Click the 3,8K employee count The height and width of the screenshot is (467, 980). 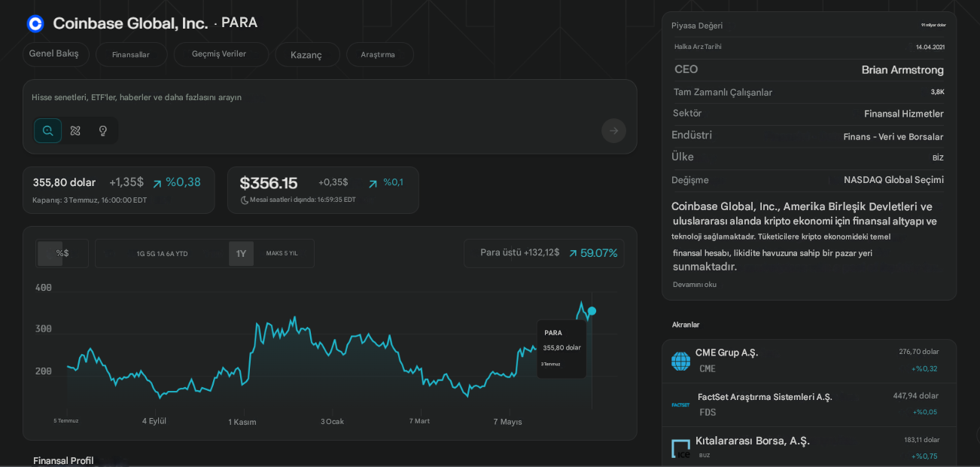[937, 92]
